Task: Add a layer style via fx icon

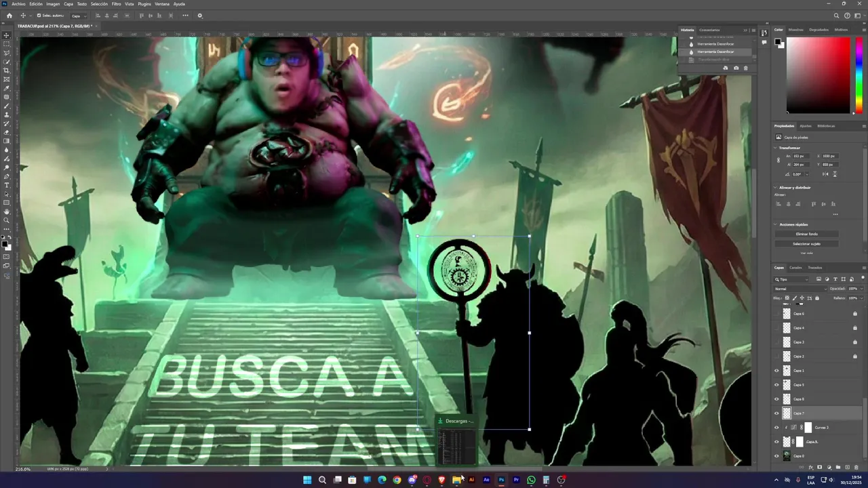Action: tap(811, 467)
